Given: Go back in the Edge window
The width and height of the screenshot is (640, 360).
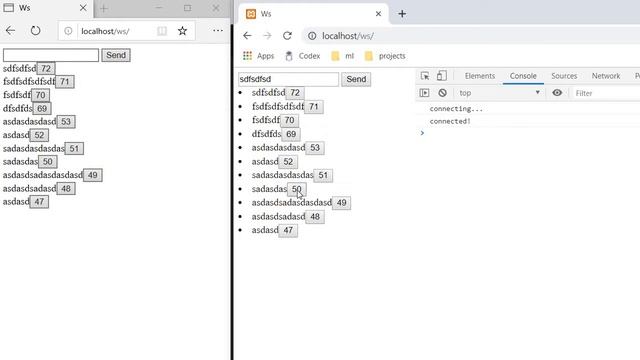Looking at the screenshot, I should pos(11,31).
